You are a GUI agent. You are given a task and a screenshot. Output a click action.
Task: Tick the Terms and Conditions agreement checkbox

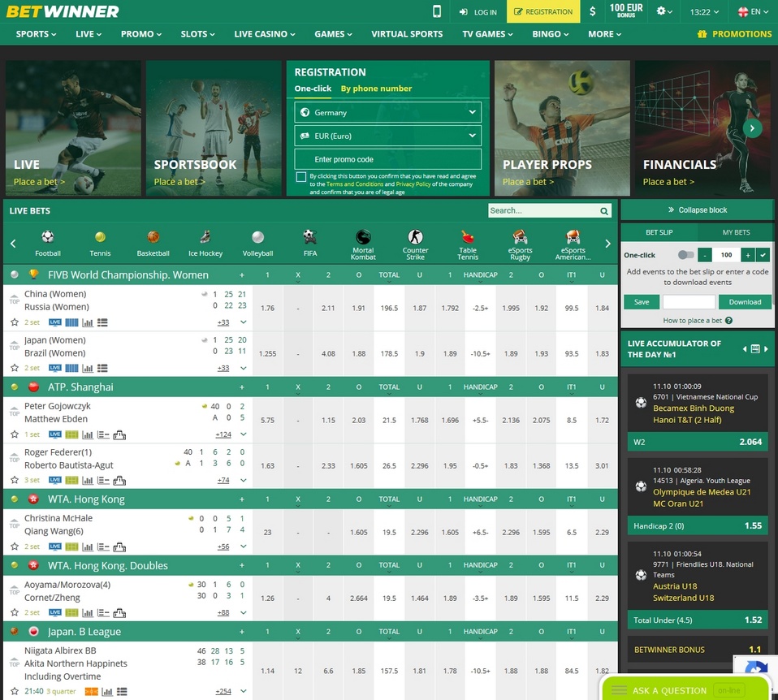point(300,177)
